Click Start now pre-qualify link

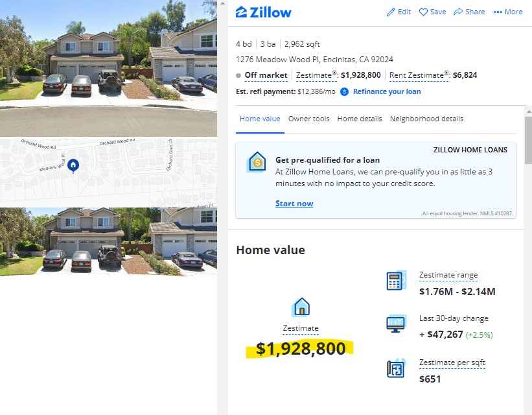click(294, 204)
